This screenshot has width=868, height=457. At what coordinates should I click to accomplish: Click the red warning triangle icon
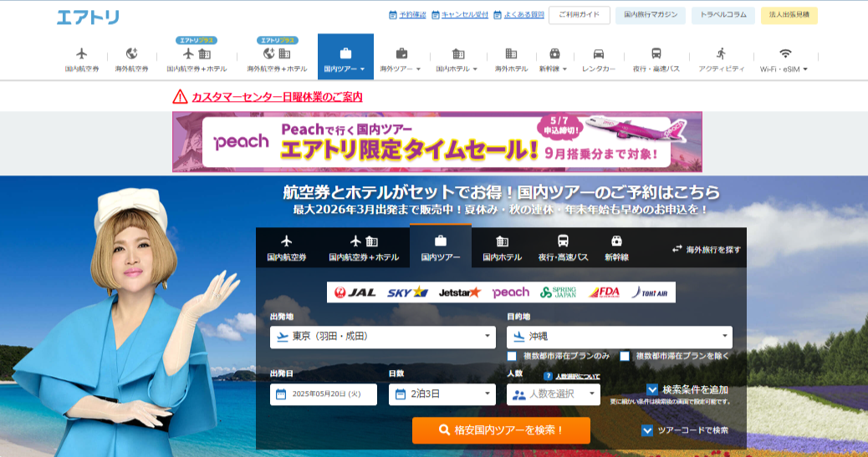[180, 97]
